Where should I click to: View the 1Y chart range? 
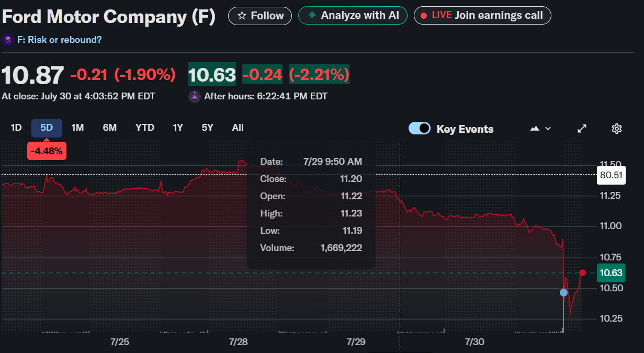coord(178,128)
